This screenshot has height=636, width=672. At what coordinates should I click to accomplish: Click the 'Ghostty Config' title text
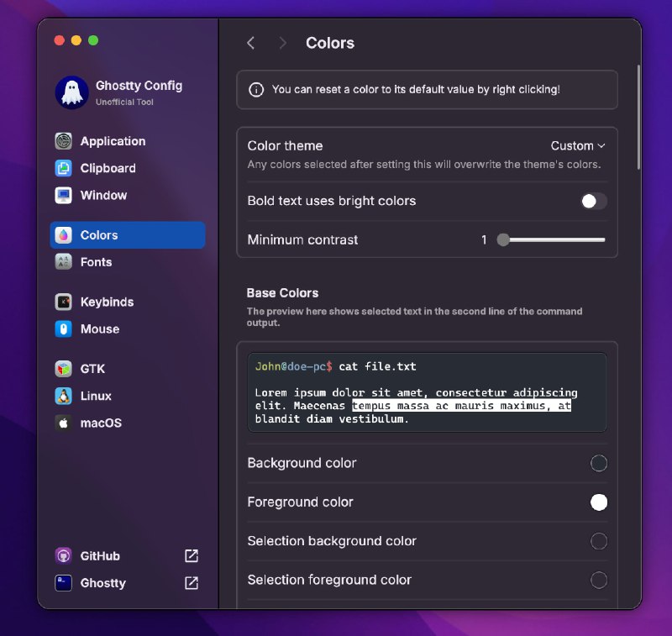[139, 86]
